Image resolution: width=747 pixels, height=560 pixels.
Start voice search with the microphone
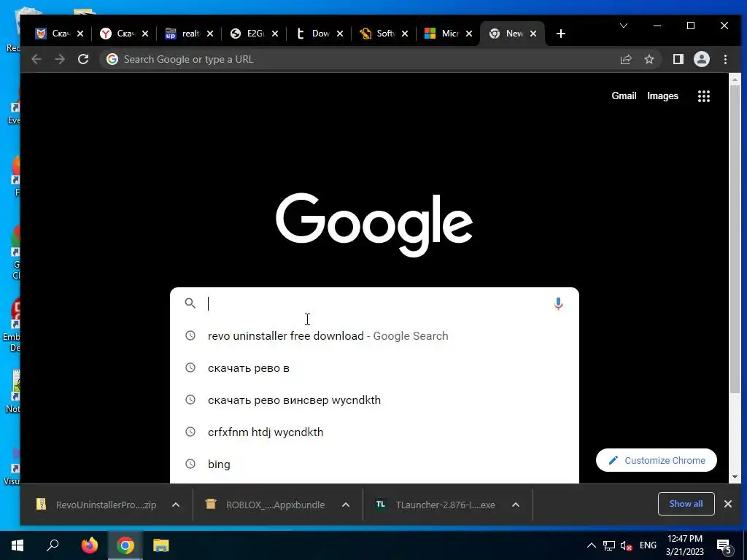(x=558, y=303)
